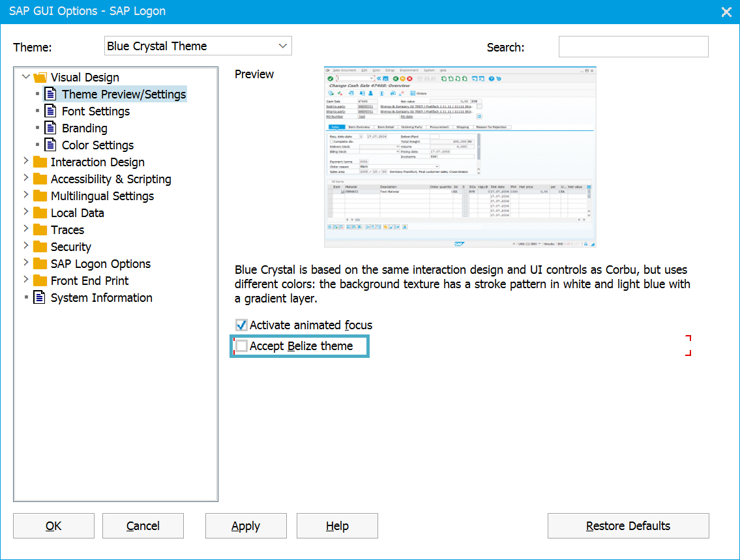Click Restore Defaults button
Screen dimensions: 740x560
click(628, 525)
